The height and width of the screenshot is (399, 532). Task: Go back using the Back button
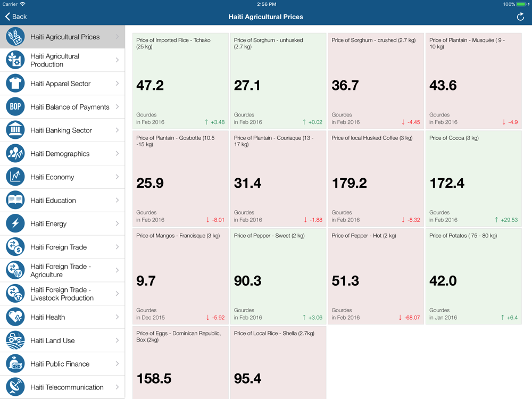coord(16,17)
